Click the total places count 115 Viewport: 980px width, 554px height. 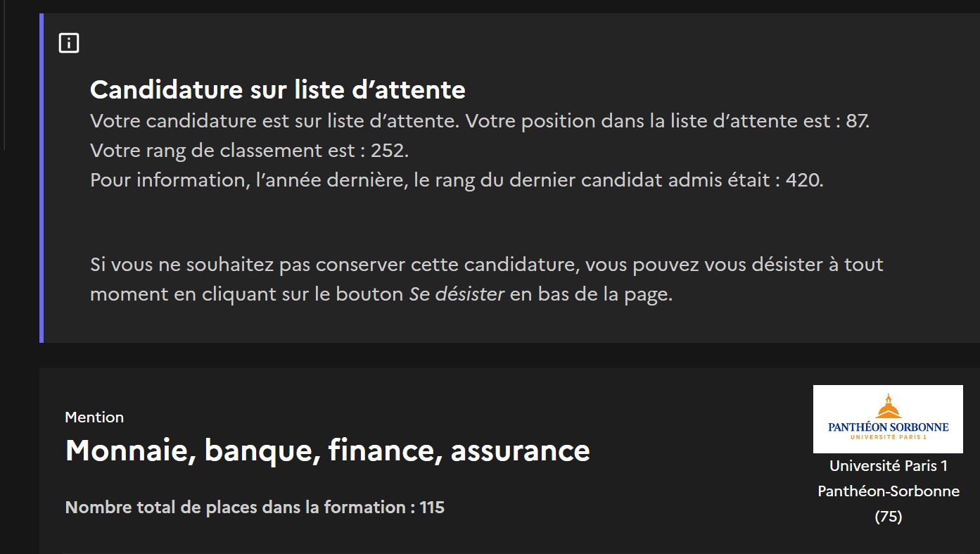[x=432, y=508]
